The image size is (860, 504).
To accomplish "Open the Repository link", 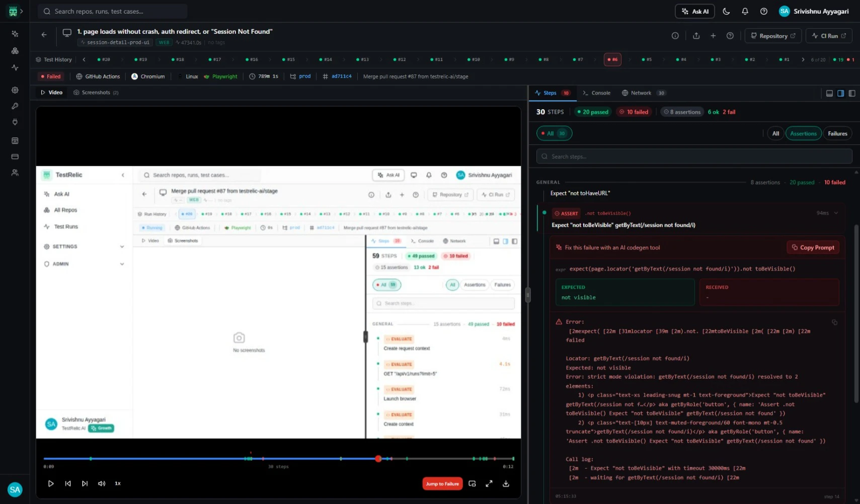I will click(x=773, y=36).
